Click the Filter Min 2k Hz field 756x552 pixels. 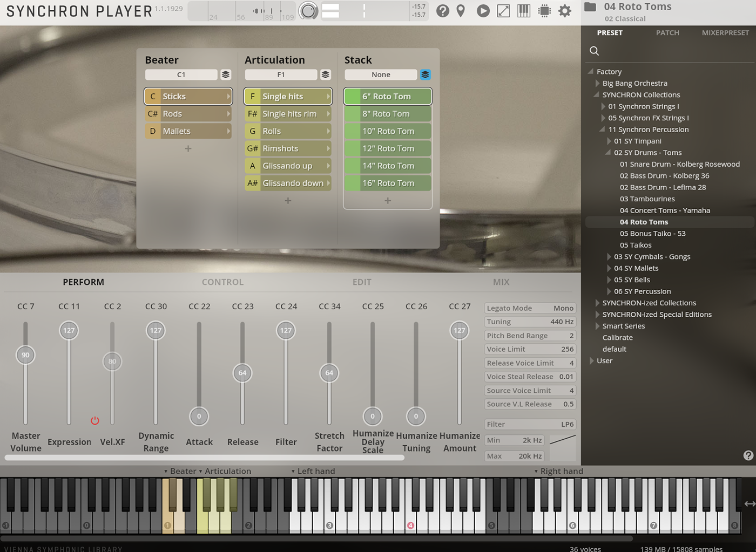pos(515,440)
